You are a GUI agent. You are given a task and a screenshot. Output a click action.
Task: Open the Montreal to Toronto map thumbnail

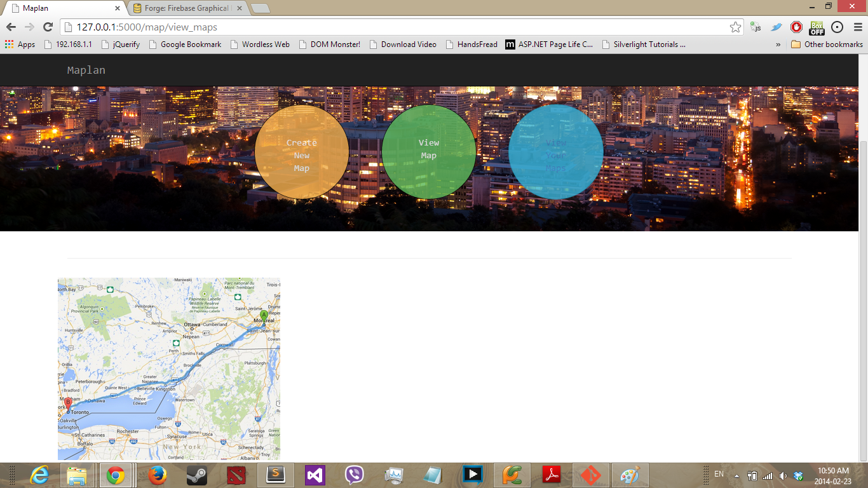(x=169, y=369)
